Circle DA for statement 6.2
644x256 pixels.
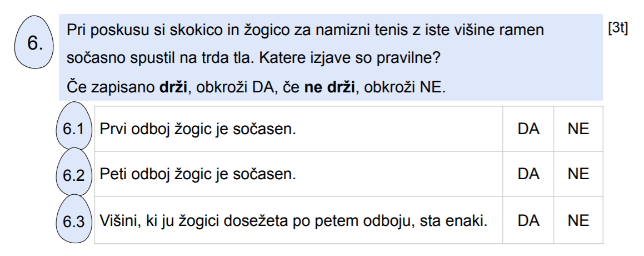pos(528,174)
